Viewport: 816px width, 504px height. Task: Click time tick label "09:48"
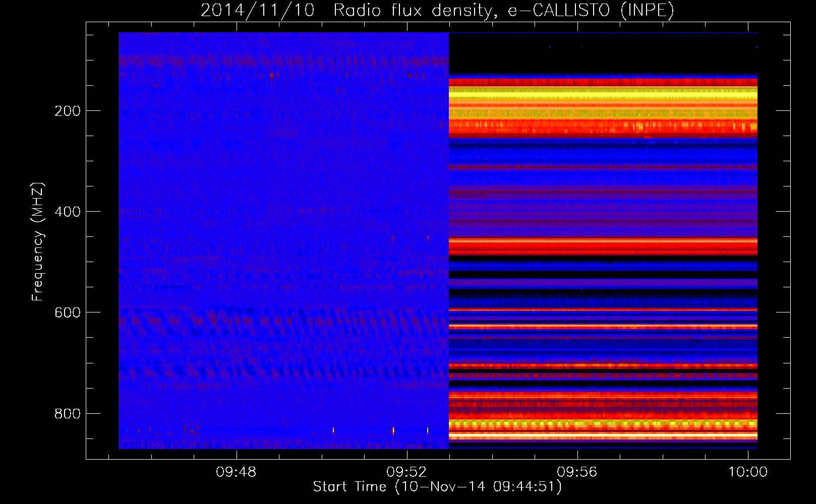pyautogui.click(x=236, y=472)
